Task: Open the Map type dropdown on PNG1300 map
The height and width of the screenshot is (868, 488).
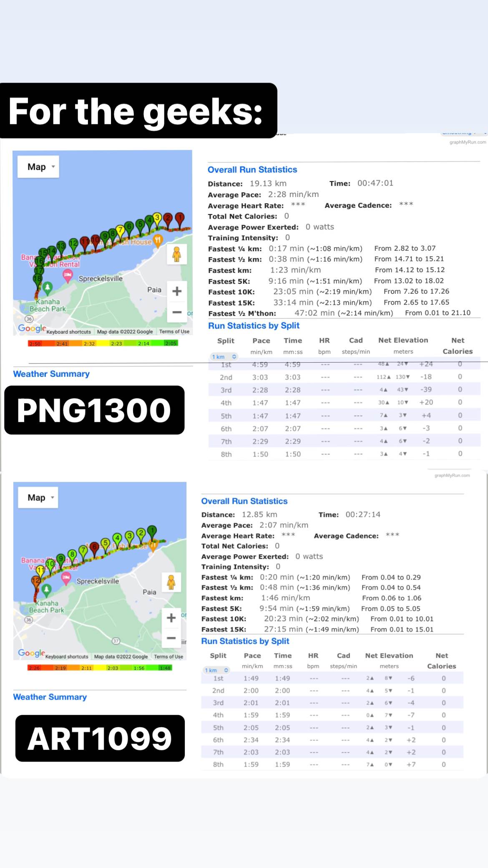Action: 38,167
